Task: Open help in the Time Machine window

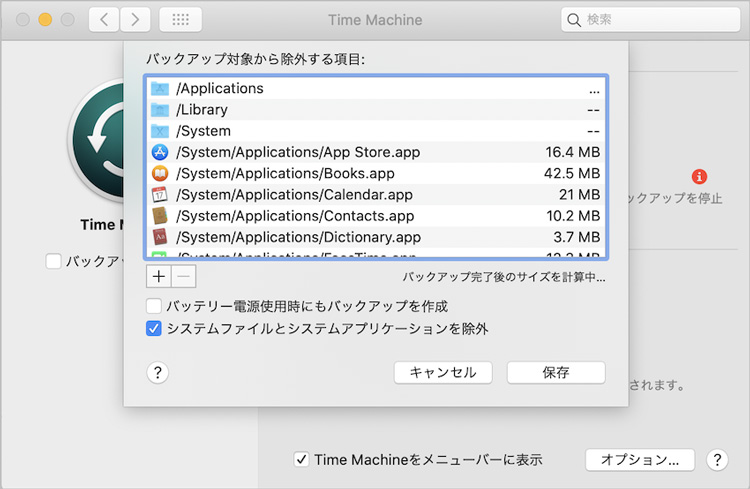Action: (x=717, y=460)
